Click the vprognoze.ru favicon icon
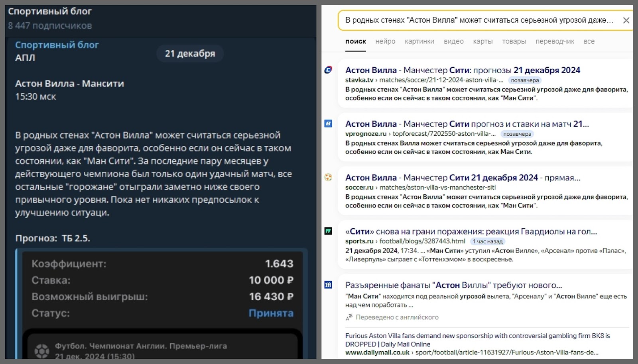The image size is (638, 364). (x=328, y=124)
